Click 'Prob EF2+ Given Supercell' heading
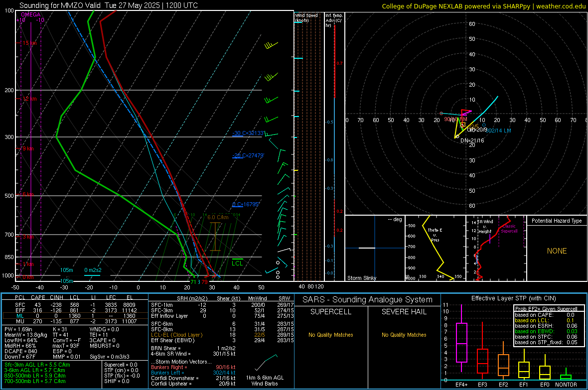The height and width of the screenshot is (390, 588). point(546,309)
